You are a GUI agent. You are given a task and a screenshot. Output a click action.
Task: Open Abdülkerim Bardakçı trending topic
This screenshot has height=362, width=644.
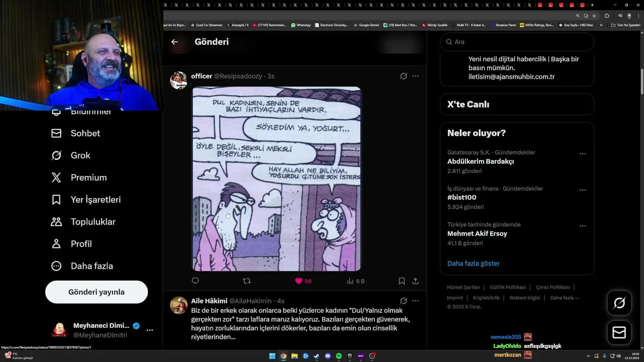pos(480,161)
